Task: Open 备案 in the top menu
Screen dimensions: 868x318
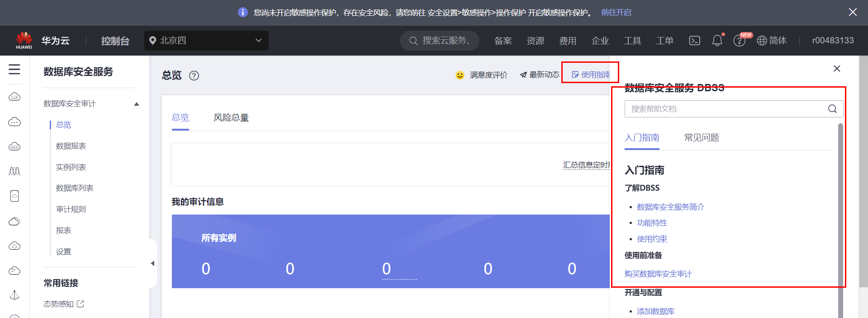Action: [503, 41]
